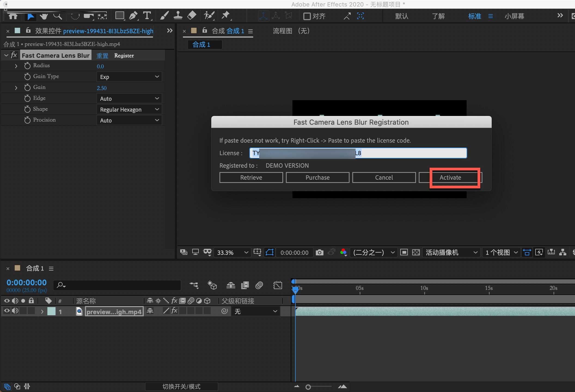Select the Eraser tool
The width and height of the screenshot is (575, 392).
pos(192,16)
